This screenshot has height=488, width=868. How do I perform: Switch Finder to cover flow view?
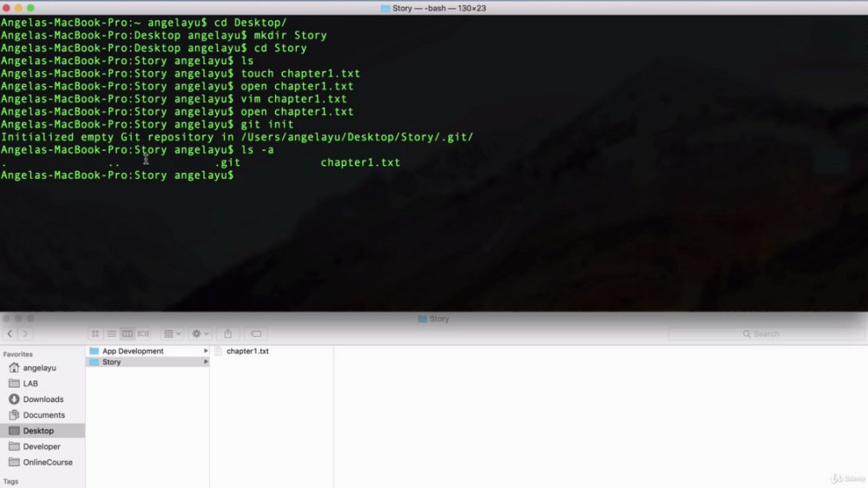pos(143,333)
